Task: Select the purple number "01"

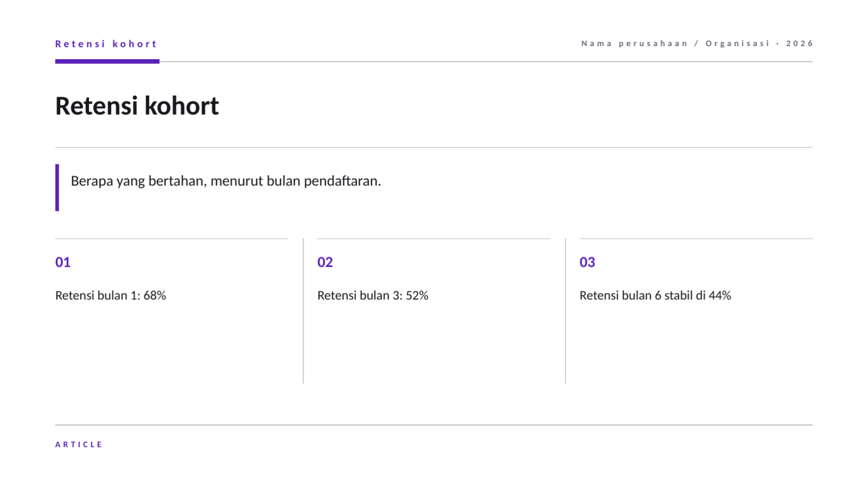Action: click(63, 262)
